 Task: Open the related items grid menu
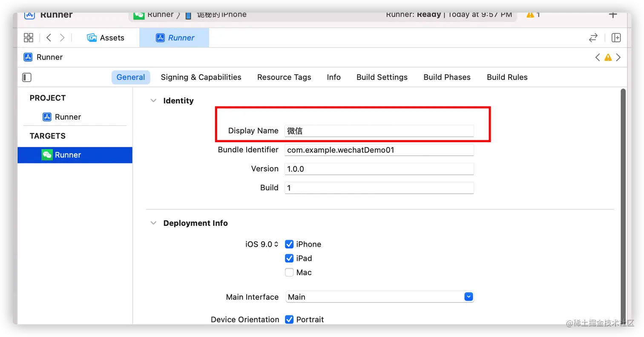(29, 37)
